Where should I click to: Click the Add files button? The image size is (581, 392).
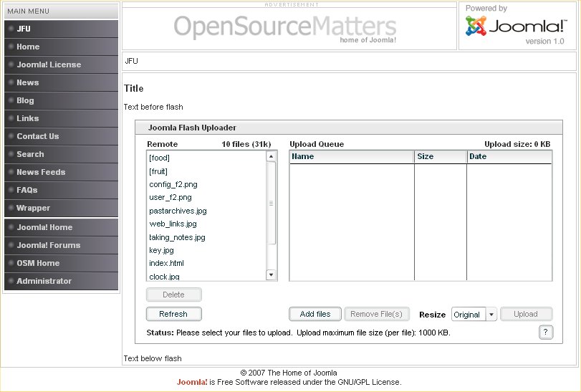tap(315, 314)
